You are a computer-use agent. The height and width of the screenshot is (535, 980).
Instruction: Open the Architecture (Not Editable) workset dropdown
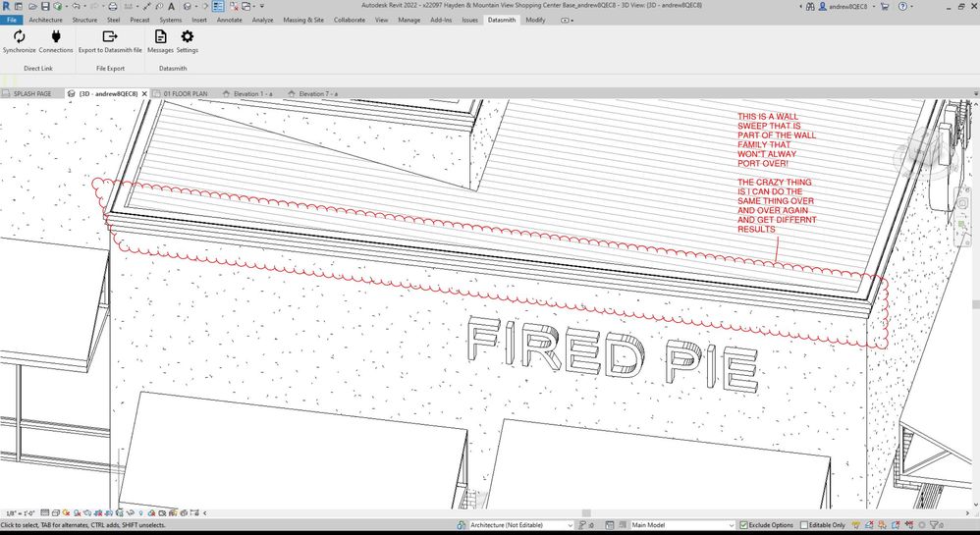click(520, 525)
